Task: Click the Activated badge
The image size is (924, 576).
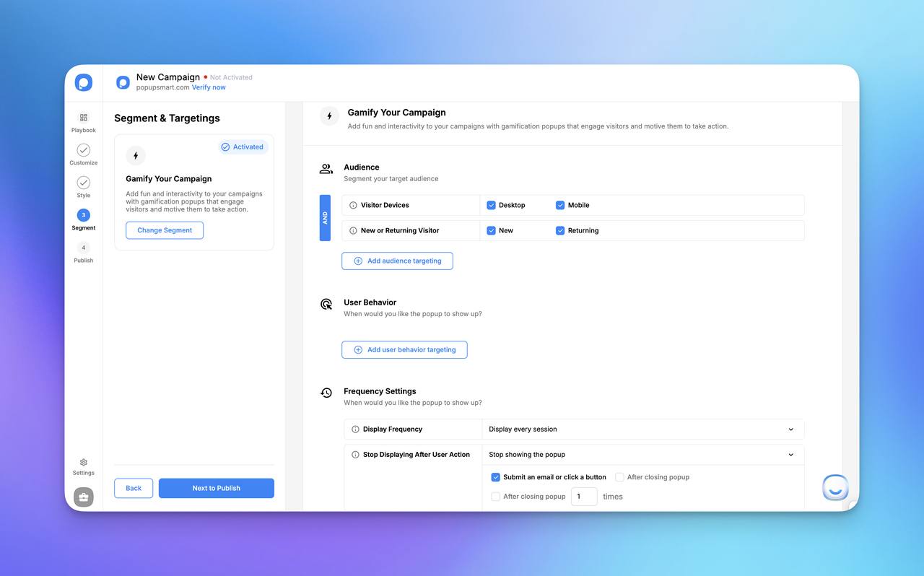Action: pos(243,147)
